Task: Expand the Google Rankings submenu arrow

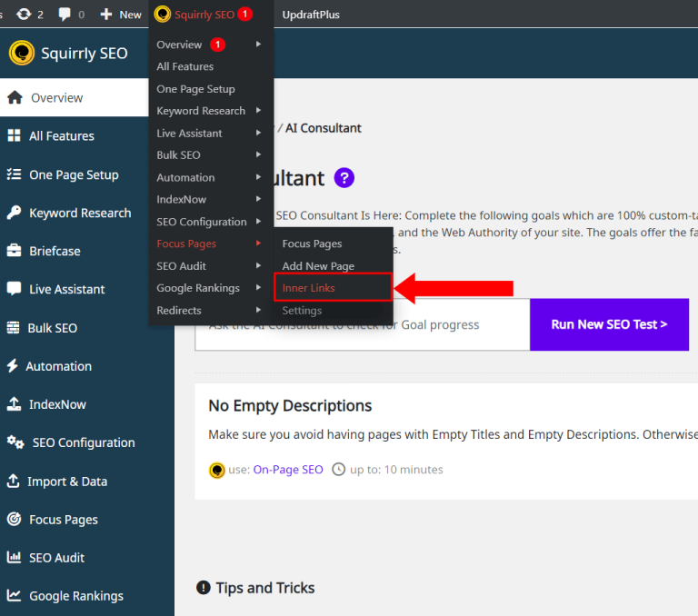Action: pos(258,288)
